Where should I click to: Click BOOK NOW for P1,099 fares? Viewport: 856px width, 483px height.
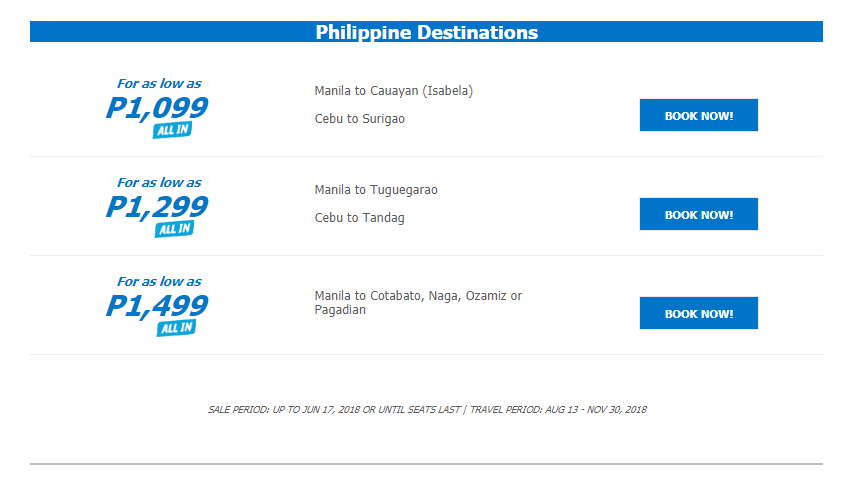(698, 115)
